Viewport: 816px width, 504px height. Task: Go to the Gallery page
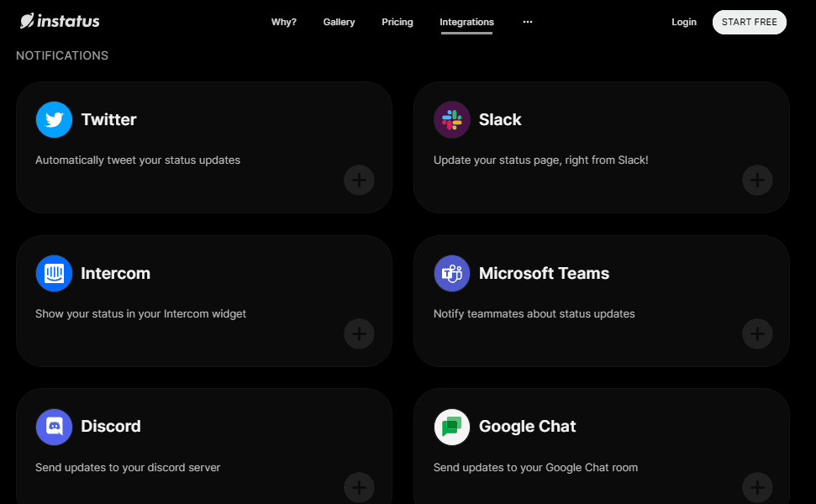(x=339, y=22)
